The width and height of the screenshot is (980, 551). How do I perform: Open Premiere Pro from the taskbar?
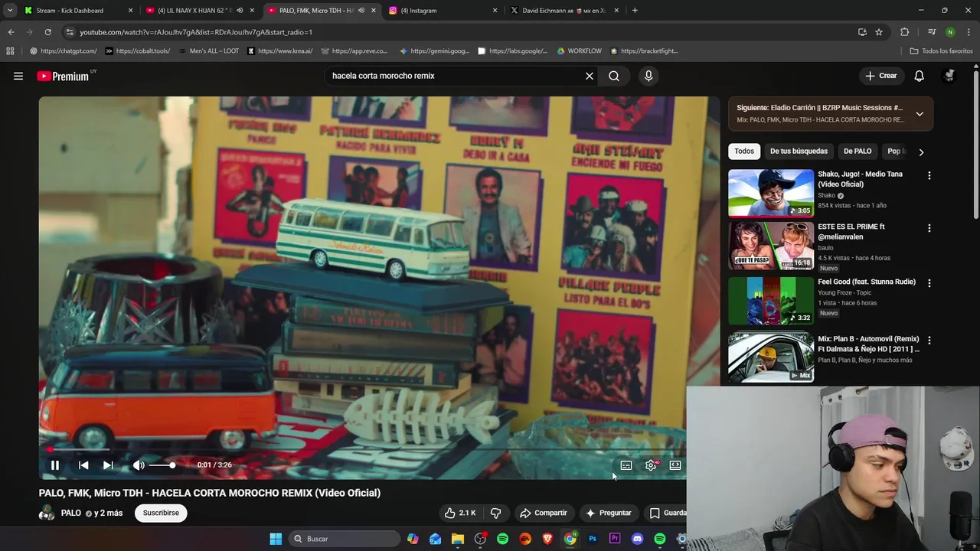(x=615, y=539)
